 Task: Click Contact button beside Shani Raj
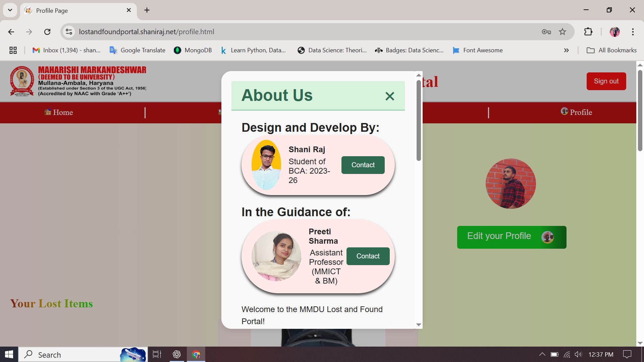pyautogui.click(x=363, y=165)
